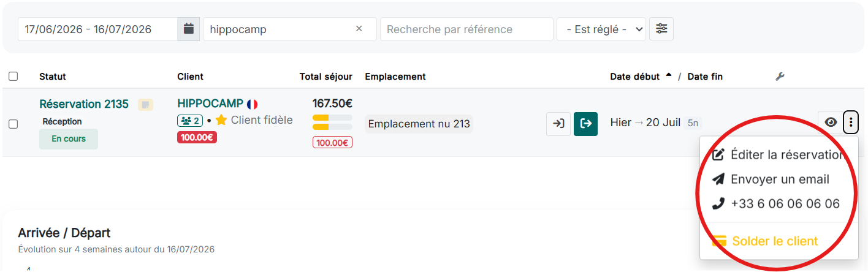Click the guests count badge
The width and height of the screenshot is (868, 272).
coord(190,121)
